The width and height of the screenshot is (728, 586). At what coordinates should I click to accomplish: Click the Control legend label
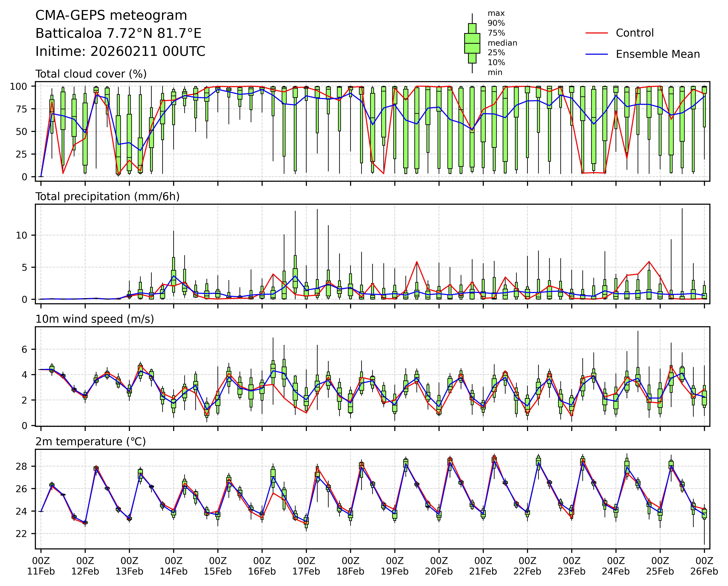[634, 33]
